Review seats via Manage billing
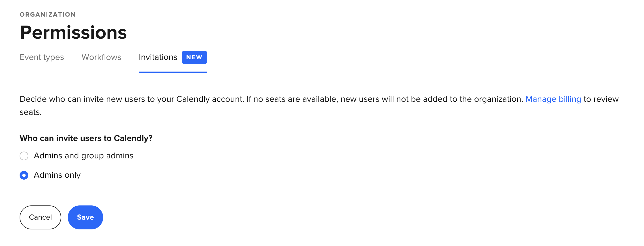 553,99
